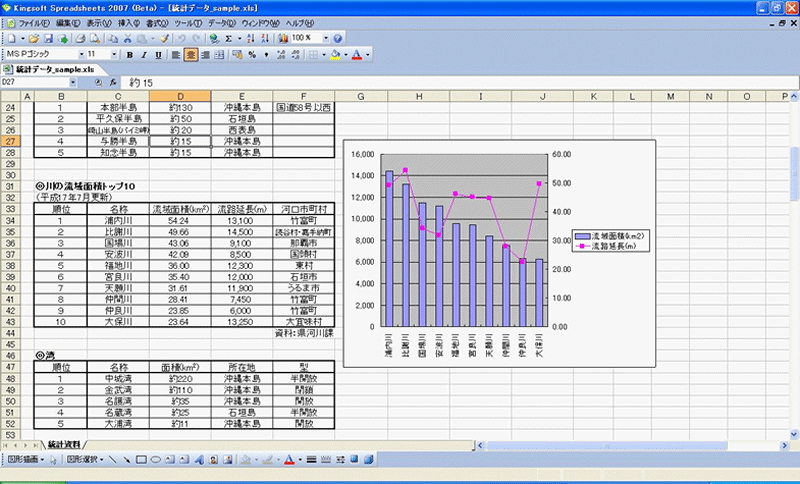Toggle center alignment
This screenshot has width=800, height=484.
191,55
